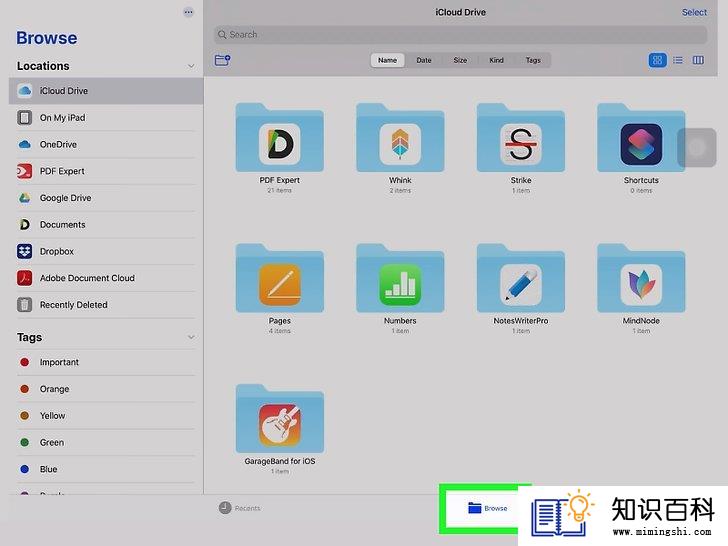728x546 pixels.
Task: Switch to grid icon view
Action: pyautogui.click(x=657, y=60)
